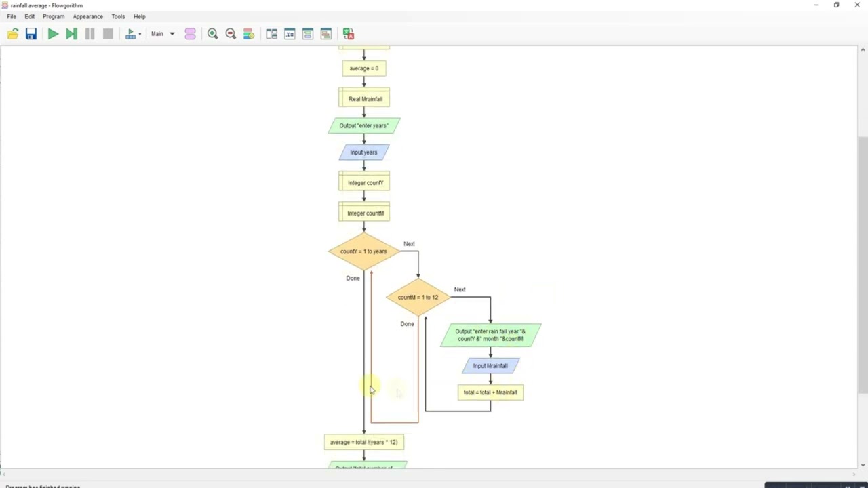The width and height of the screenshot is (868, 488).
Task: Zoom out of the flowchart
Action: pos(231,34)
